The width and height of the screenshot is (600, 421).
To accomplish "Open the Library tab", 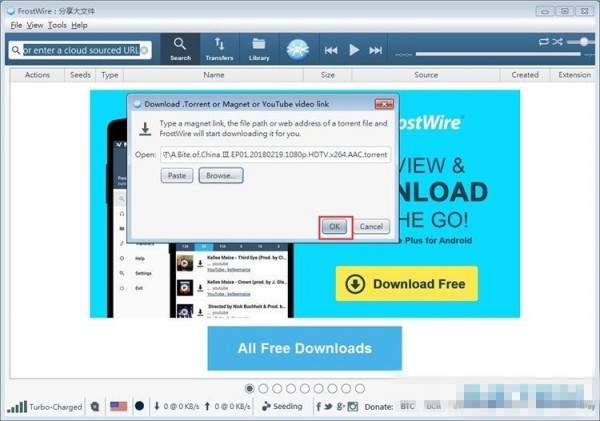I will pyautogui.click(x=259, y=48).
